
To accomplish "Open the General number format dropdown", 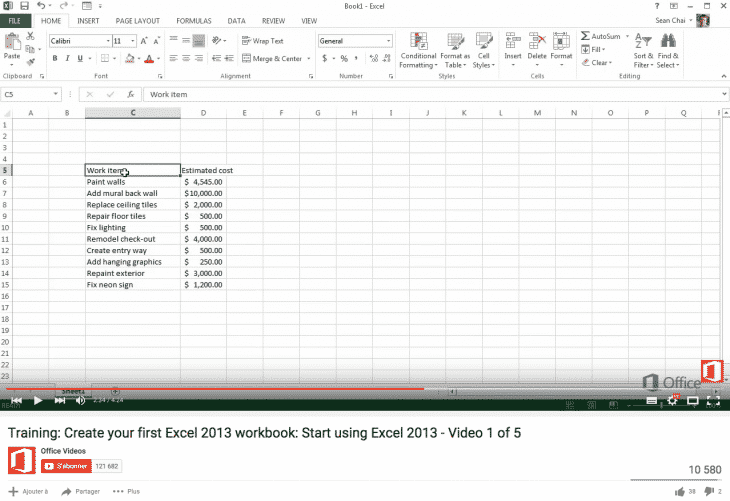I will pos(388,41).
